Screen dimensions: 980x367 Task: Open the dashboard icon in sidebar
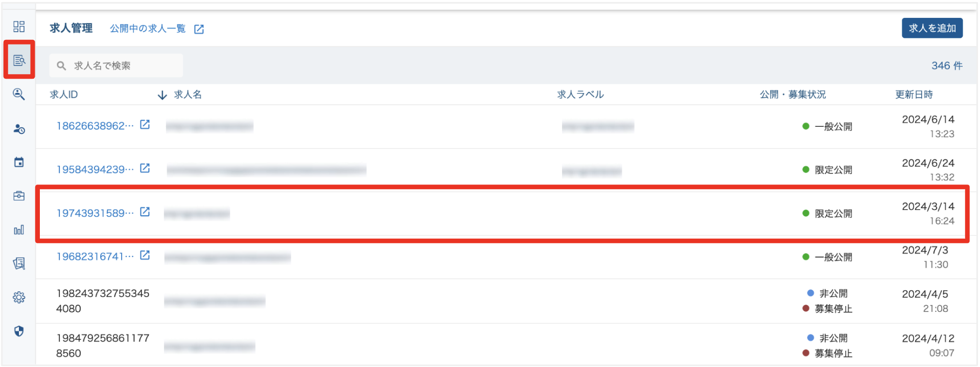coord(19,27)
